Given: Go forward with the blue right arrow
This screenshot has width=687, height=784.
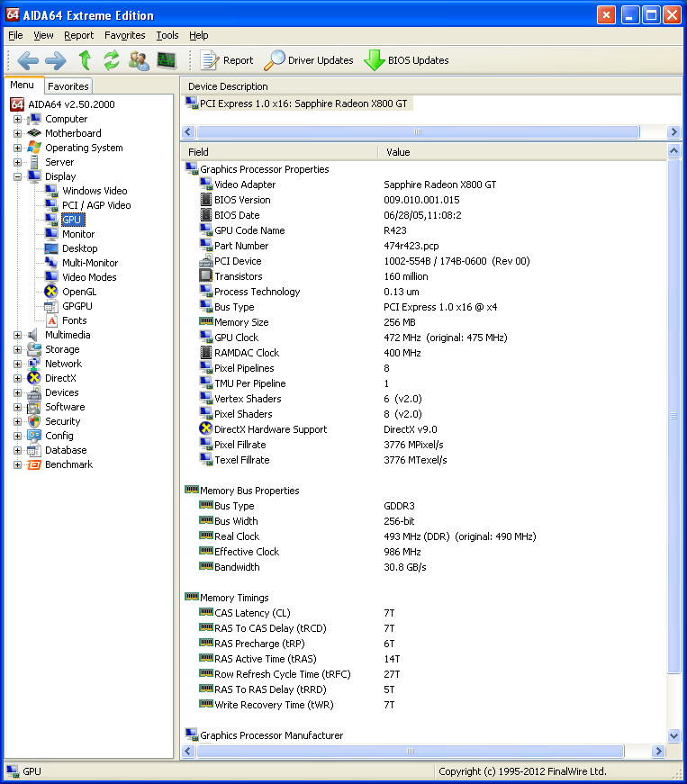Looking at the screenshot, I should tap(56, 60).
